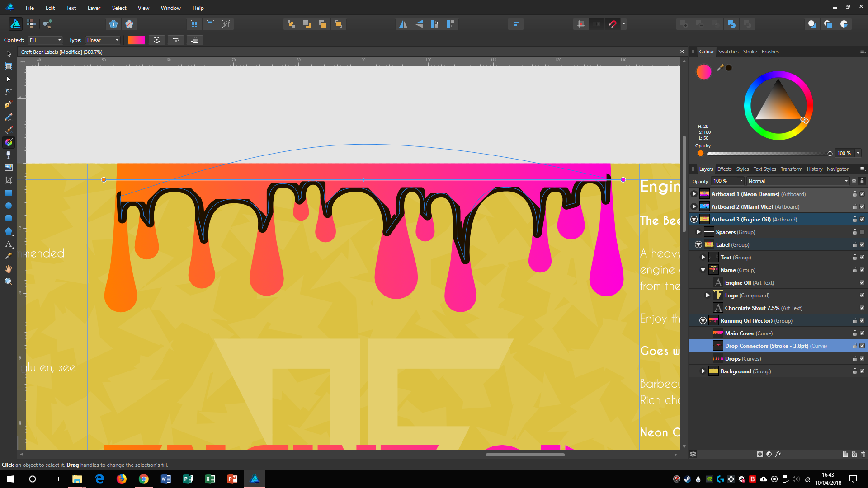Select the Chocolate Stout 7.5% layer
The image size is (868, 488).
coord(778,308)
